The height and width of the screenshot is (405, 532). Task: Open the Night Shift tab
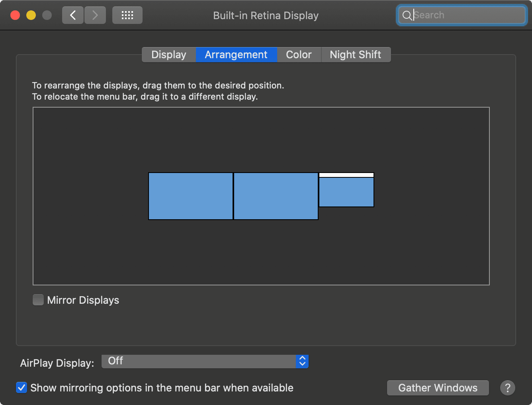click(355, 55)
